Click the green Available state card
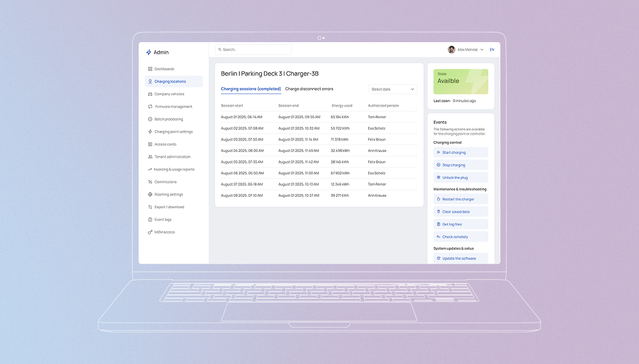639x364 pixels. (x=460, y=82)
